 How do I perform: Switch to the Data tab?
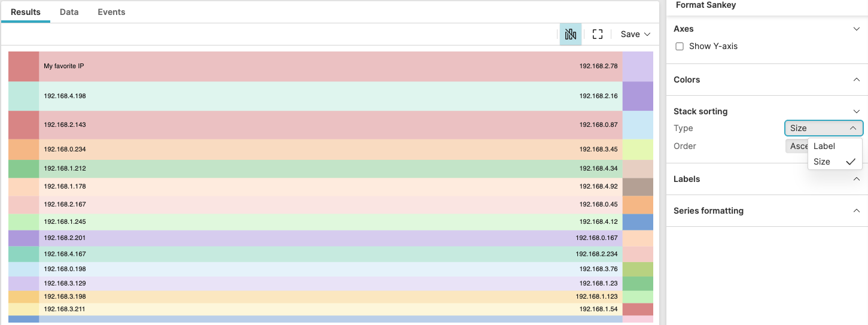(69, 12)
